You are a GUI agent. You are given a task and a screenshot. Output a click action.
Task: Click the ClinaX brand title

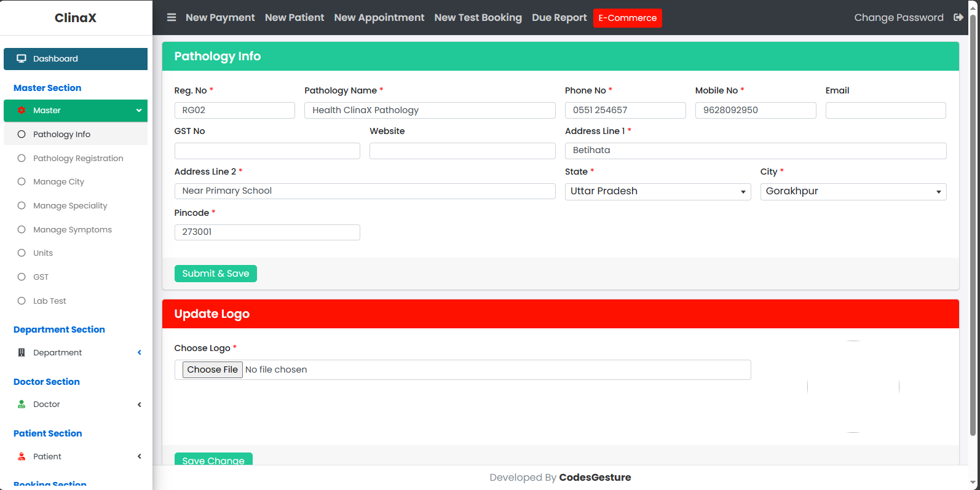coord(76,18)
